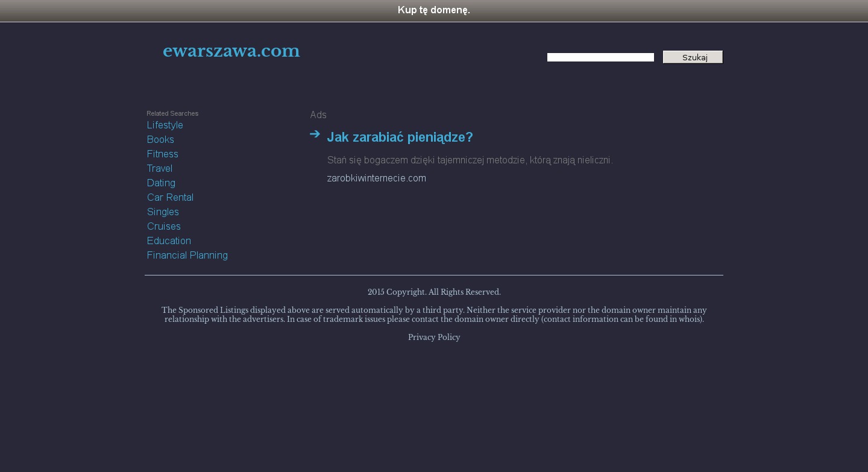
Task: Open the Lifestyle related search
Action: click(165, 125)
